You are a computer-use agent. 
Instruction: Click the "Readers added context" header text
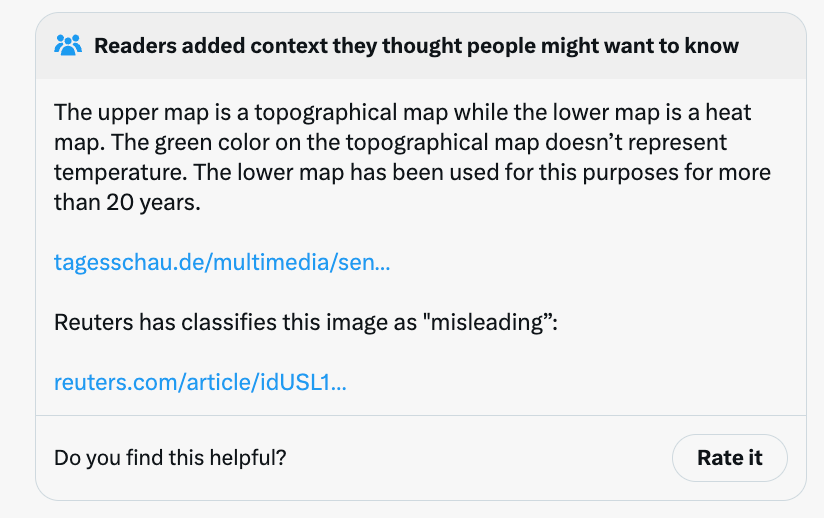(x=416, y=46)
